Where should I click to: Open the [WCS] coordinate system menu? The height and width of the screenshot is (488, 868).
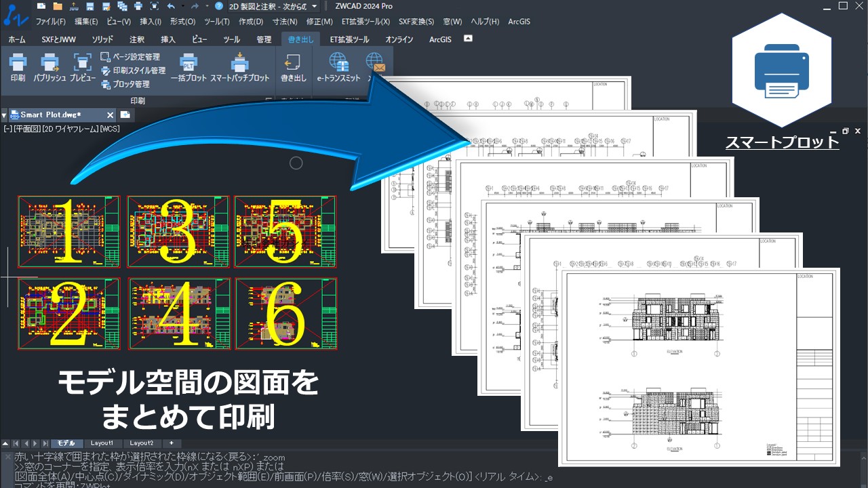110,129
